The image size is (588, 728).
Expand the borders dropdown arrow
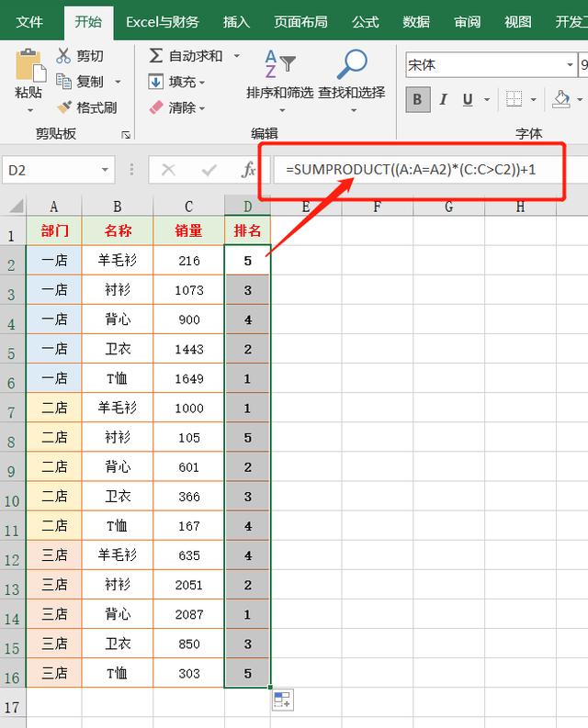[534, 99]
